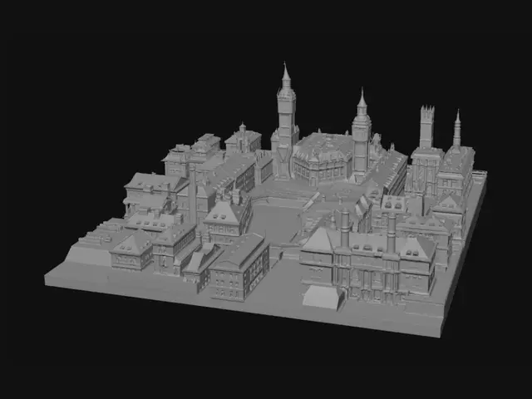Select the square crenellated tower without spire
This screenshot has height=399, width=532.
click(x=426, y=126)
